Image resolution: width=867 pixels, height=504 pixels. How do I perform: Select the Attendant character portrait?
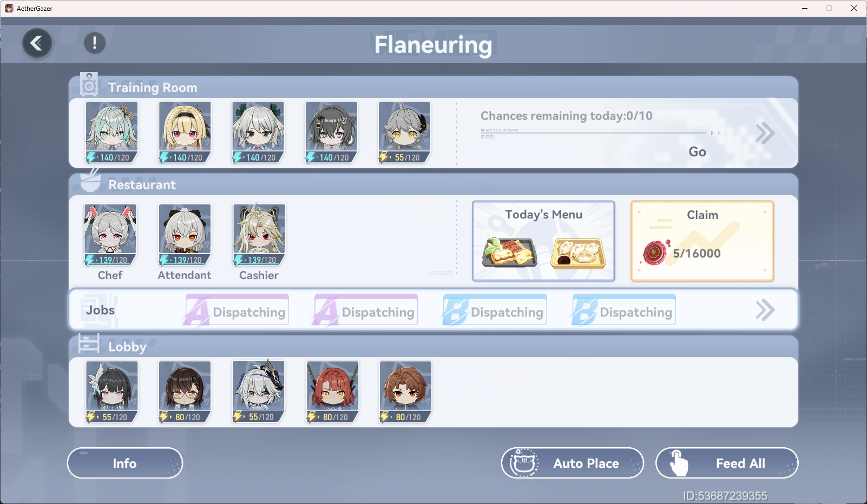coord(185,235)
